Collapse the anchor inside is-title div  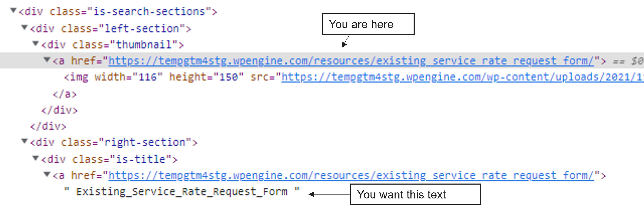point(47,174)
